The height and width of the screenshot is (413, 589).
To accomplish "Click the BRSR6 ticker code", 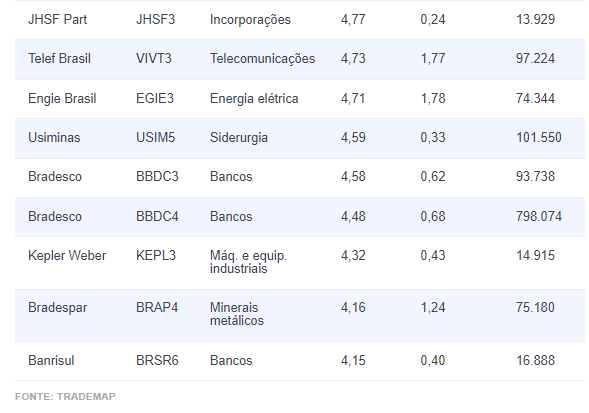I will click(157, 360).
